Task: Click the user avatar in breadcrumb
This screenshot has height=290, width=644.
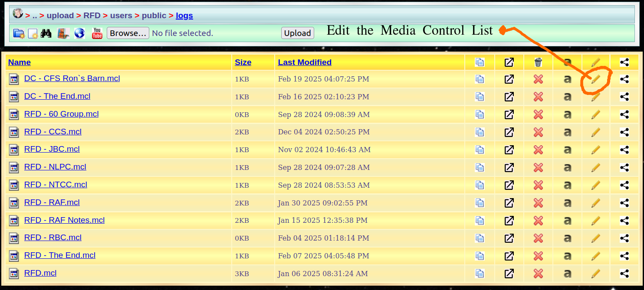Action: [18, 14]
